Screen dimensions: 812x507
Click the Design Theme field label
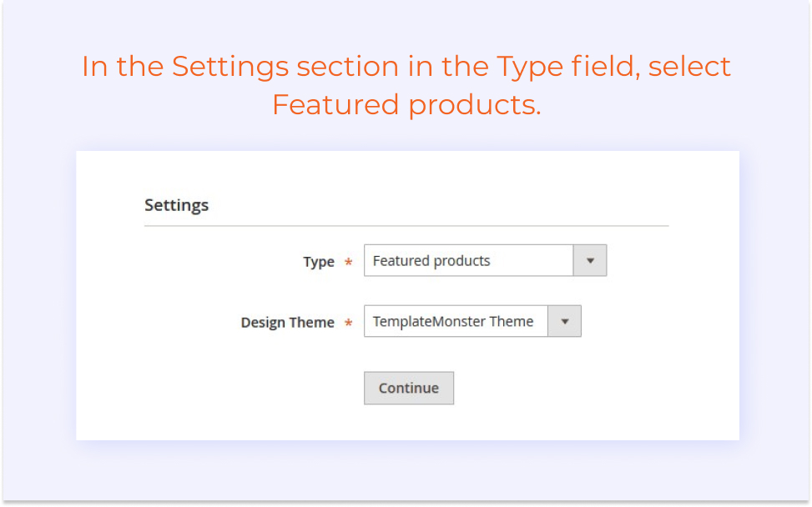click(x=287, y=323)
